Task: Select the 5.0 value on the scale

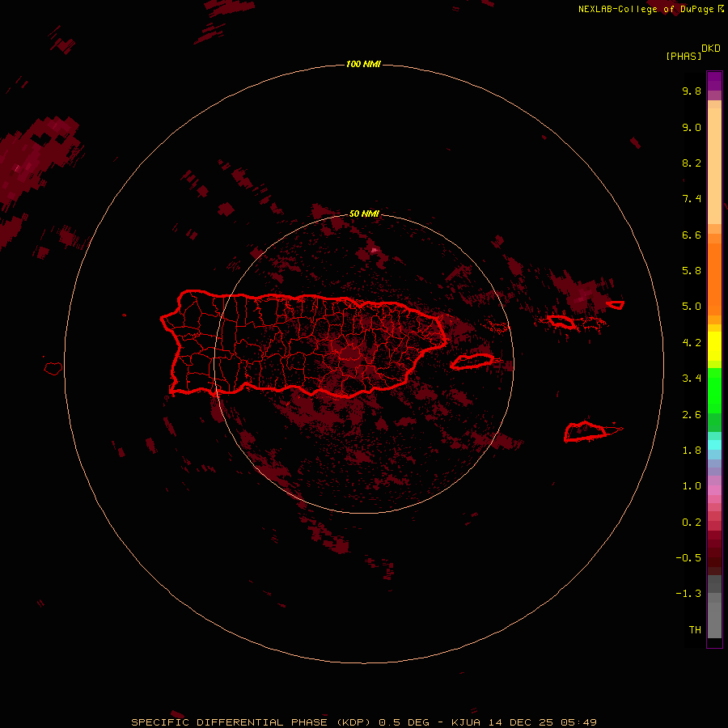Action: [692, 307]
